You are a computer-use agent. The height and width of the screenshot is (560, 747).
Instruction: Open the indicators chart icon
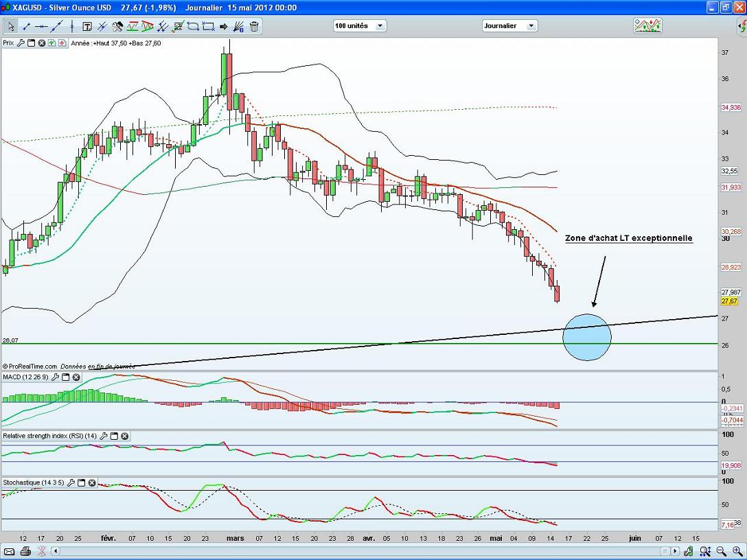(647, 26)
